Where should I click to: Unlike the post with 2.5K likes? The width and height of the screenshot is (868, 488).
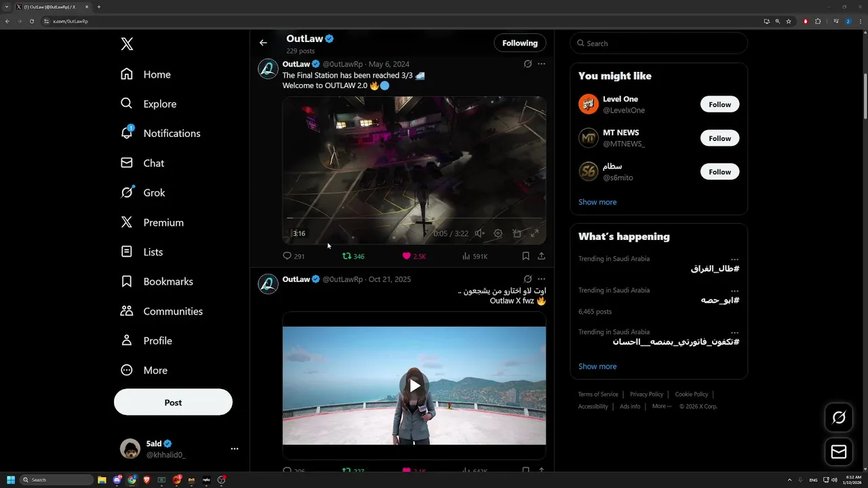[414, 256]
